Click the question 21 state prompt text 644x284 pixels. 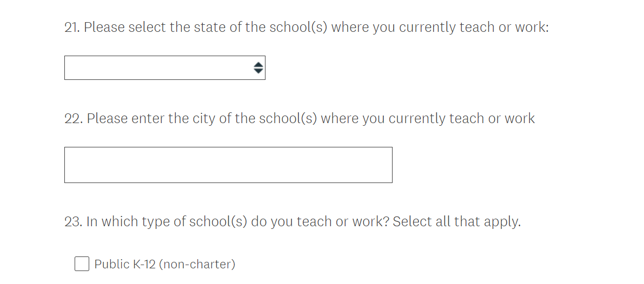(316, 27)
